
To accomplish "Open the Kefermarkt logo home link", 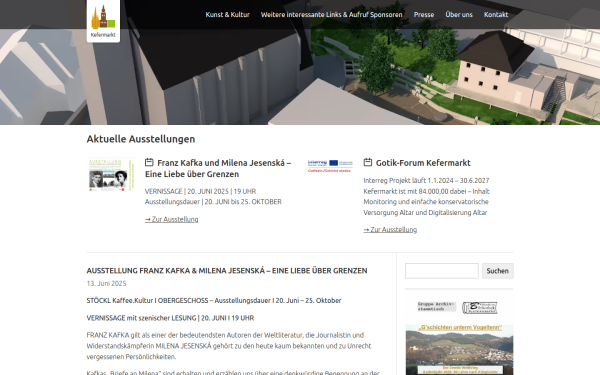I will tap(103, 21).
